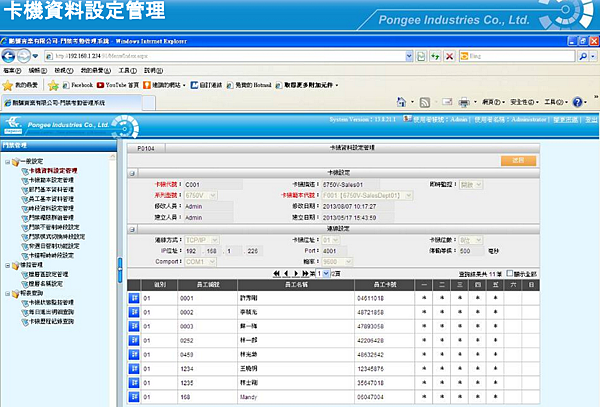Click the 員工卡號 column header
The height and width of the screenshot is (407, 600).
[x=385, y=285]
